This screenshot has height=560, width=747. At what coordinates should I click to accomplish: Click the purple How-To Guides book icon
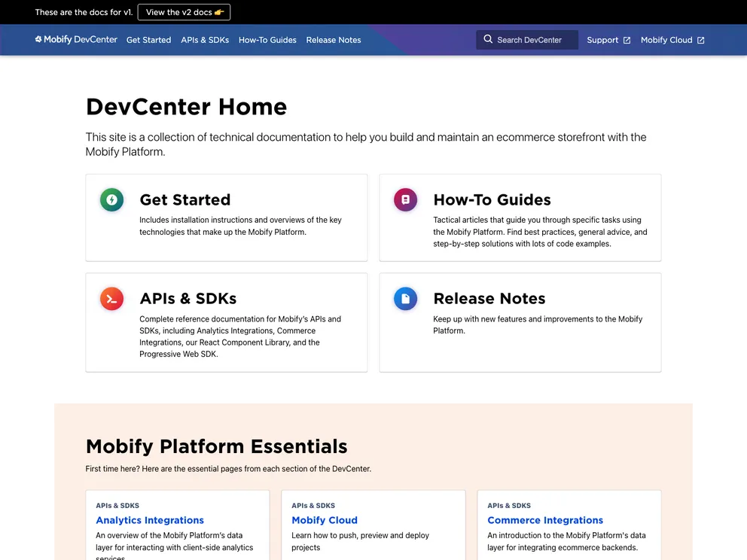pyautogui.click(x=405, y=199)
